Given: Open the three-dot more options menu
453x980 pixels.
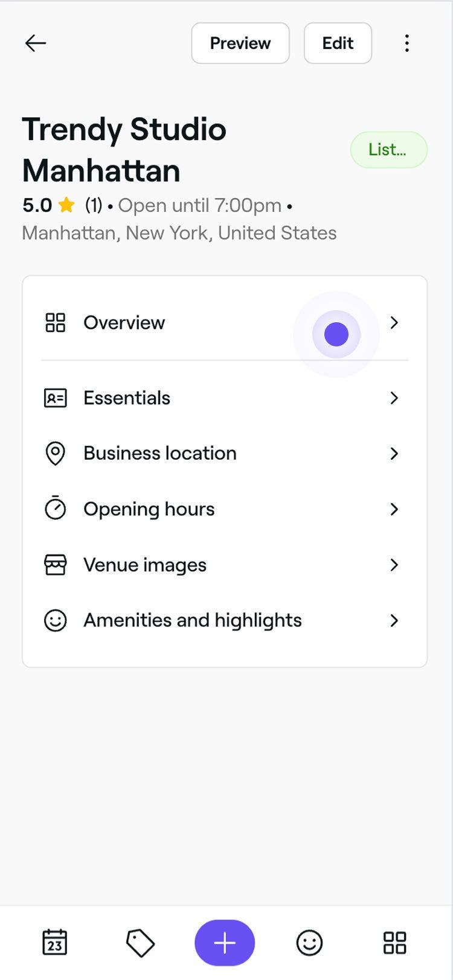Looking at the screenshot, I should pyautogui.click(x=406, y=43).
